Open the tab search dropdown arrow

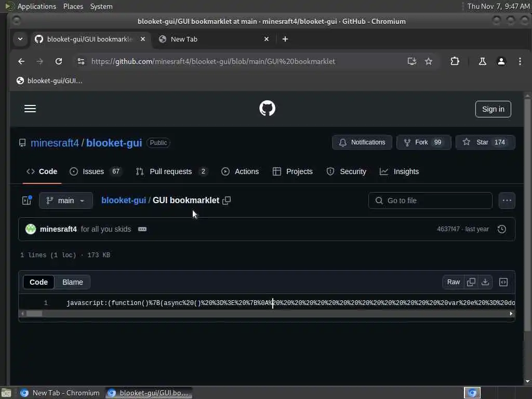coord(20,39)
